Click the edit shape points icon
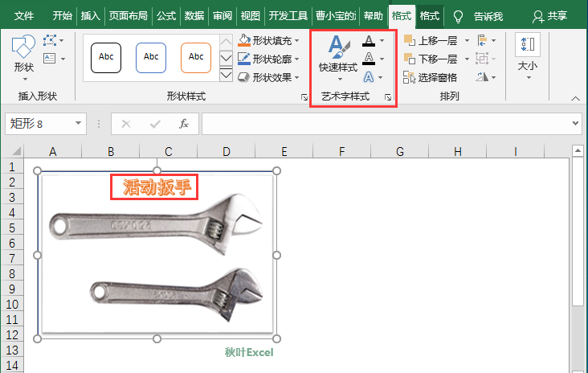Screen dimensions: 588x373 (x=50, y=40)
